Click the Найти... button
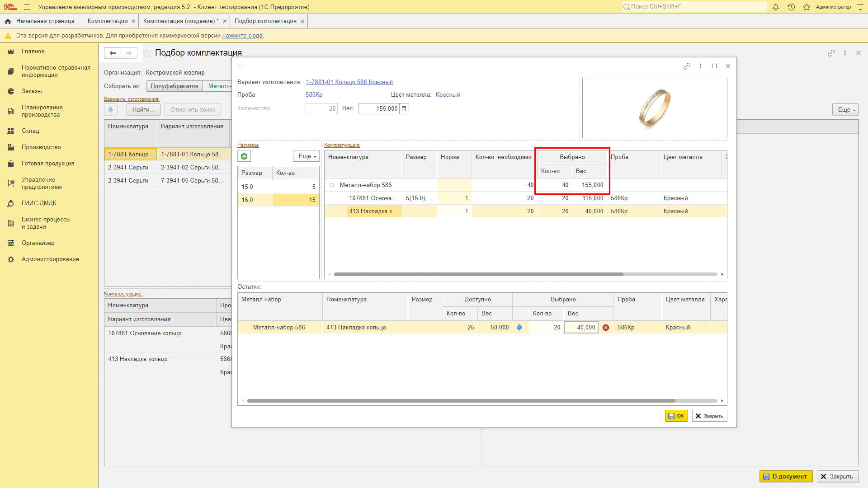This screenshot has width=868, height=488. (x=143, y=110)
